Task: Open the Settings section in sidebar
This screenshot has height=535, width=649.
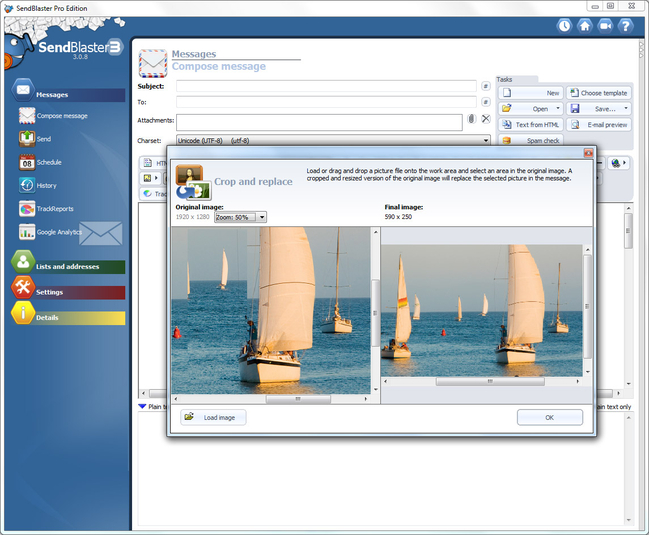Action: click(68, 291)
